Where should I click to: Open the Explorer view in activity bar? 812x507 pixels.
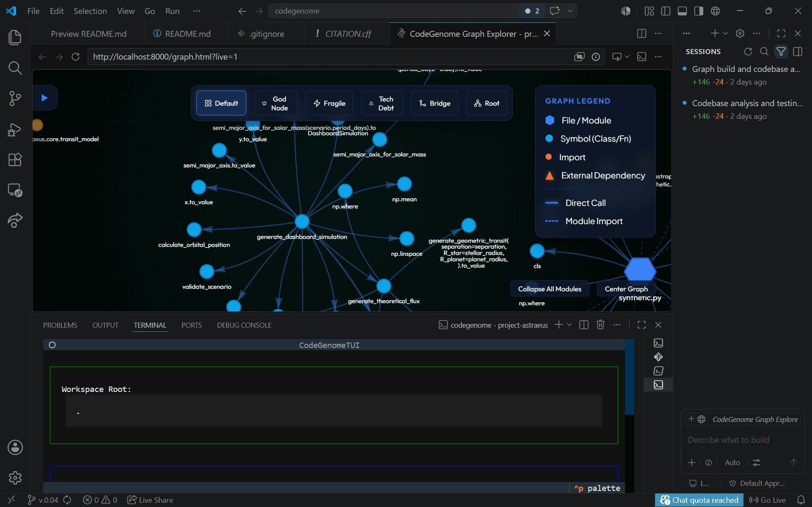[x=15, y=37]
